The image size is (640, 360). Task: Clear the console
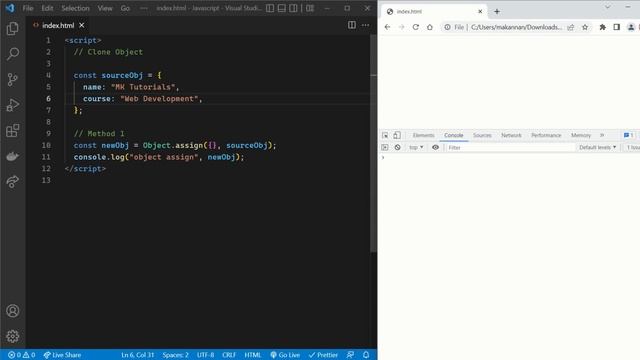pos(397,147)
